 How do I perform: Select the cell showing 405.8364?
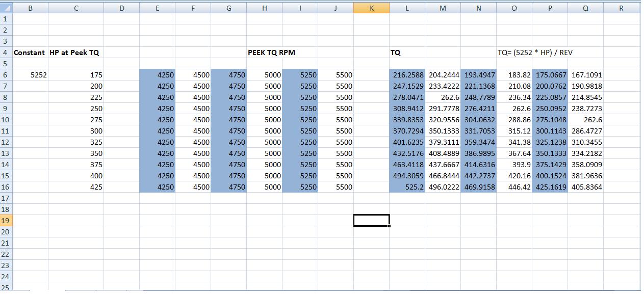click(585, 187)
